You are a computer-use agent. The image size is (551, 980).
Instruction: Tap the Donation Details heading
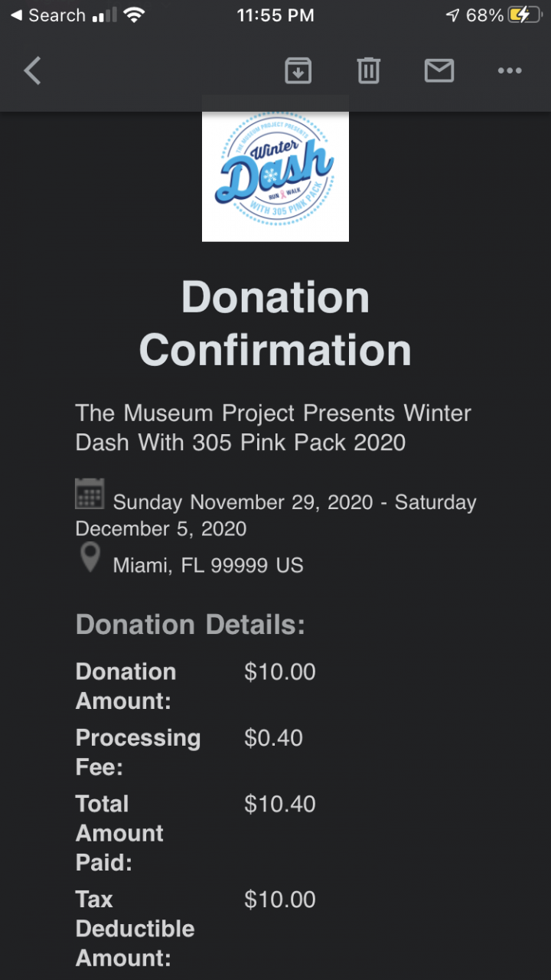click(x=190, y=625)
